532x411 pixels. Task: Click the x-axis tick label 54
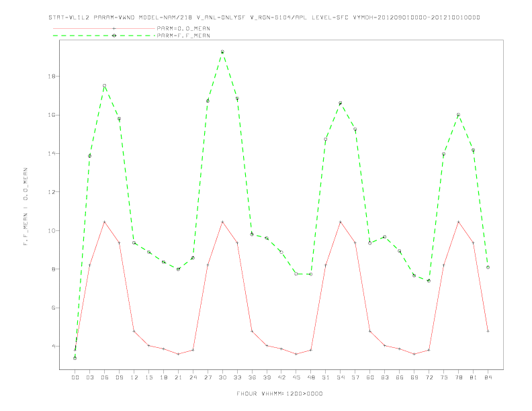click(x=341, y=377)
